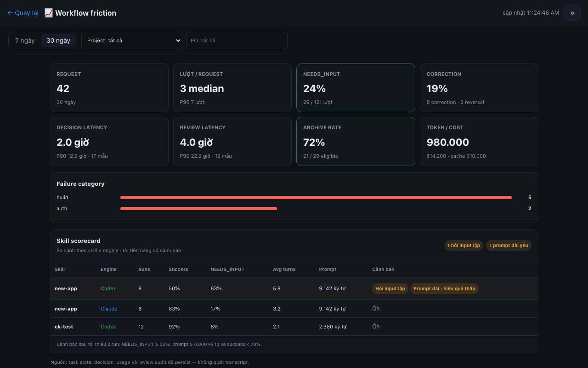588x368 pixels.
Task: Go back via Quay lại link
Action: click(23, 13)
